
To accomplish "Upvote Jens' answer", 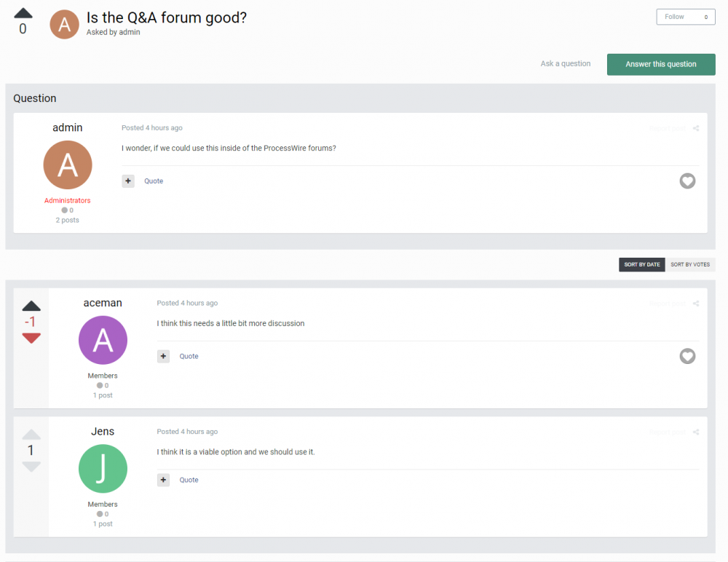I will 31,435.
